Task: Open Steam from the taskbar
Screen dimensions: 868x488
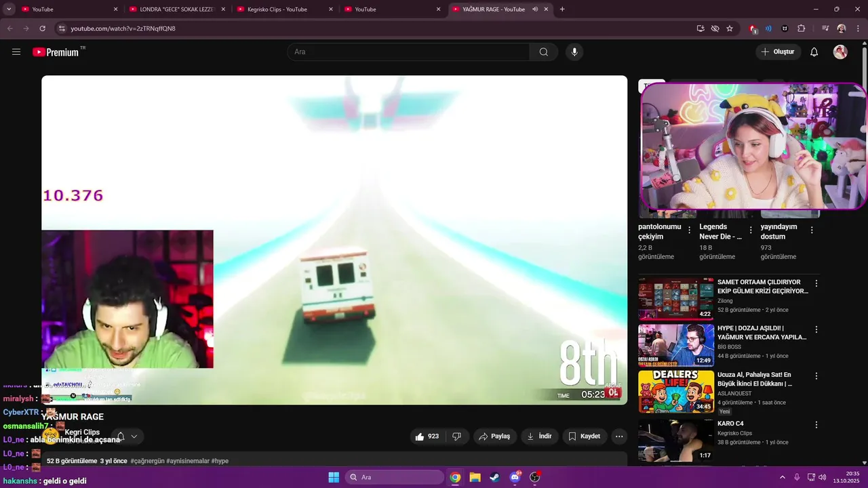Action: (x=495, y=477)
